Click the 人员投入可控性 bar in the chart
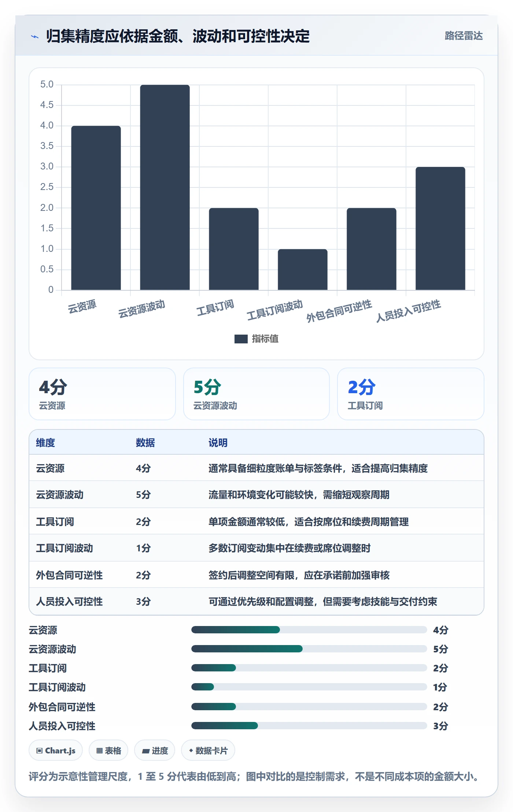 click(x=440, y=228)
